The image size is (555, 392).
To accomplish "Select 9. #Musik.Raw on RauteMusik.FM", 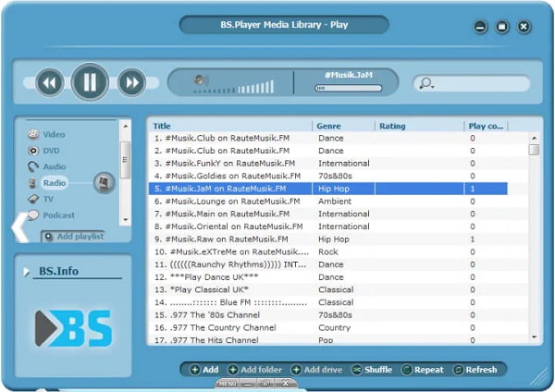I will 327,239.
